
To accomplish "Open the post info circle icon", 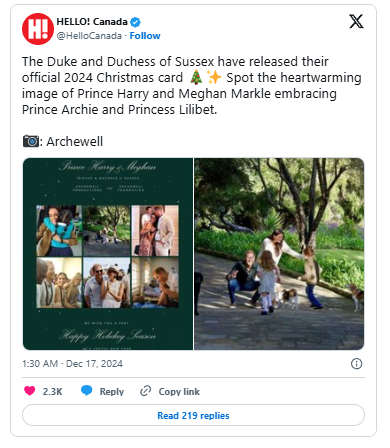I will (x=356, y=363).
